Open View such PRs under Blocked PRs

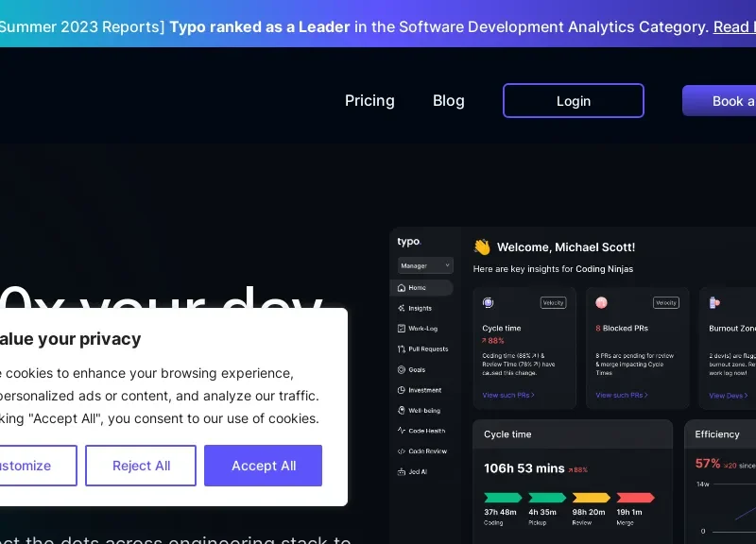click(622, 395)
